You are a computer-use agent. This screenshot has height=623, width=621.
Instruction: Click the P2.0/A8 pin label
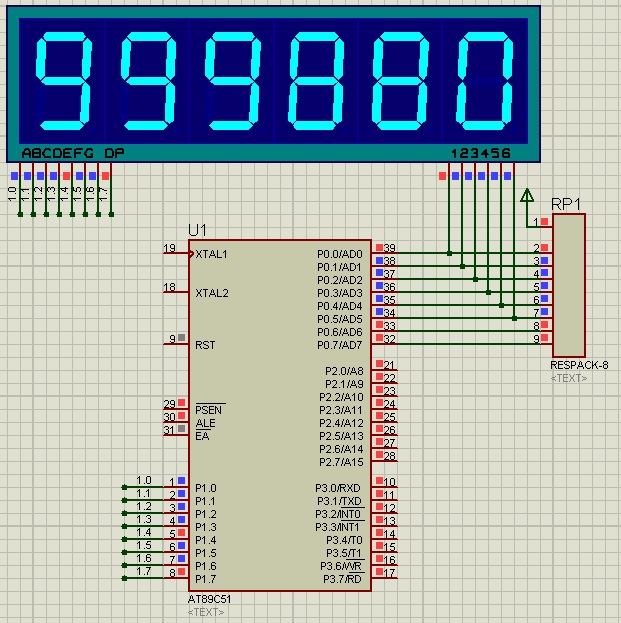344,371
